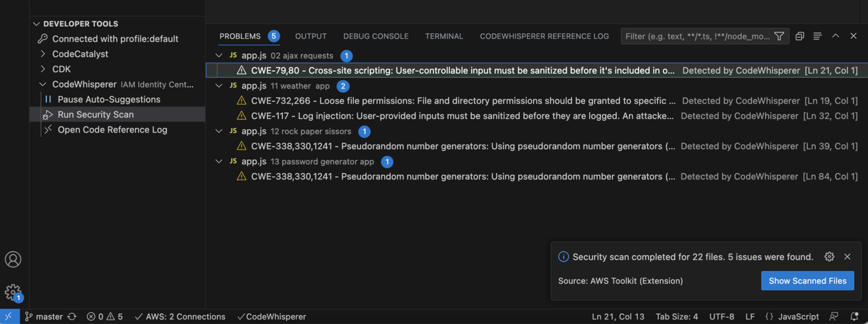
Task: Collapse app.js 12 rock paper sissors group
Action: click(x=219, y=131)
